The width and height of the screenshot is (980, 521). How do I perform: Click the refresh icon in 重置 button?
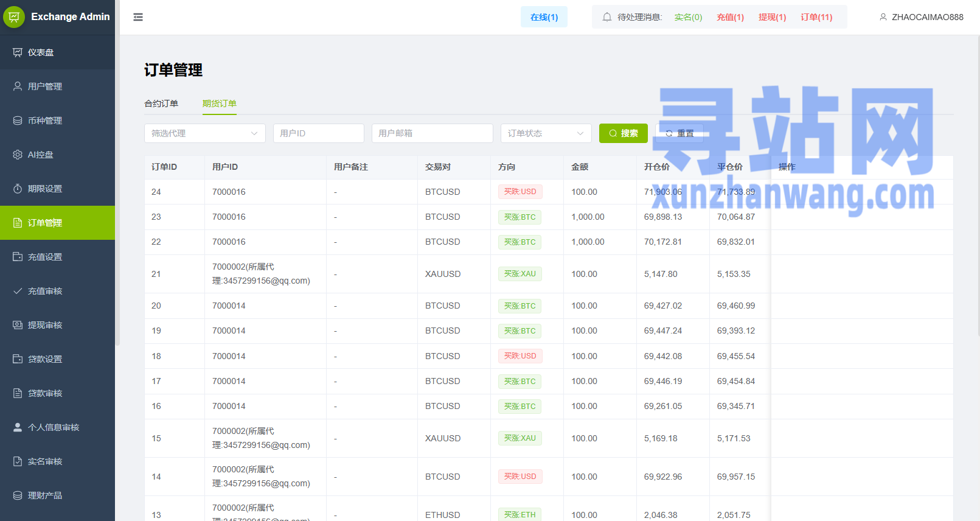(x=669, y=133)
